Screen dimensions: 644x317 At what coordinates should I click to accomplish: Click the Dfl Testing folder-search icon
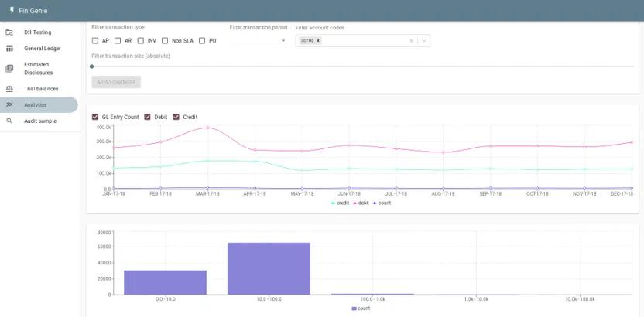point(9,32)
